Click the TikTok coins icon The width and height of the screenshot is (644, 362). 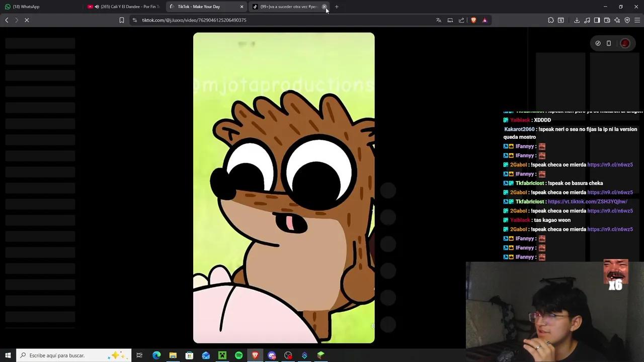pyautogui.click(x=598, y=43)
